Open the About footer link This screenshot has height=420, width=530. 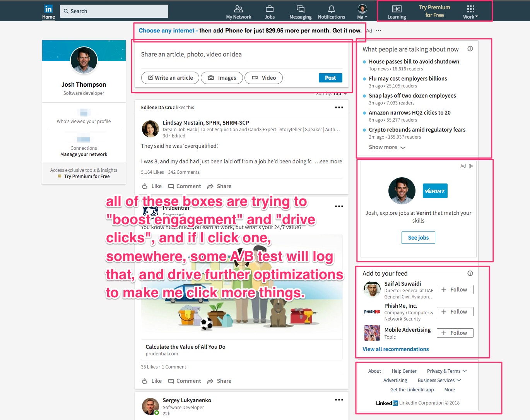(x=374, y=371)
